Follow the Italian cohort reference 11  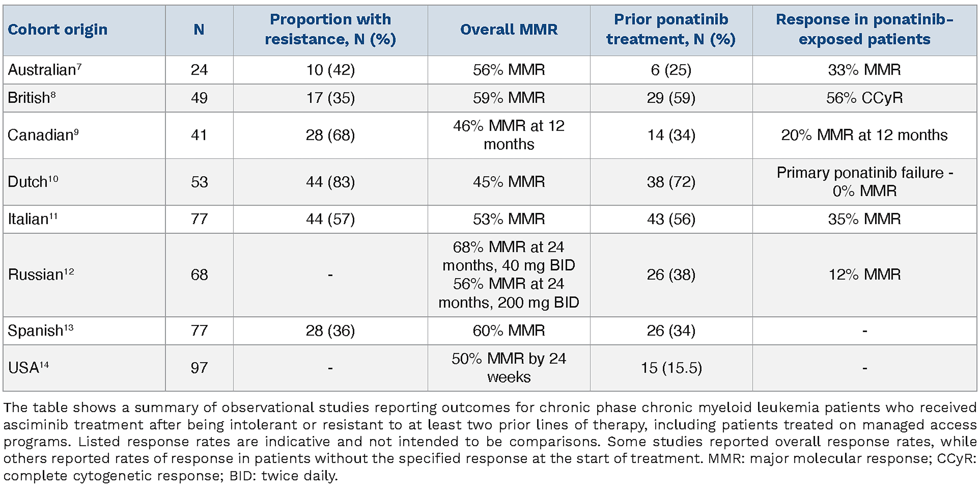[53, 216]
